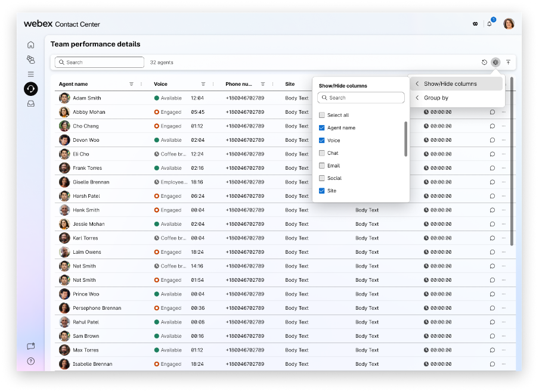The width and height of the screenshot is (539, 392).
Task: Enable the Email column checkbox
Action: tap(322, 166)
